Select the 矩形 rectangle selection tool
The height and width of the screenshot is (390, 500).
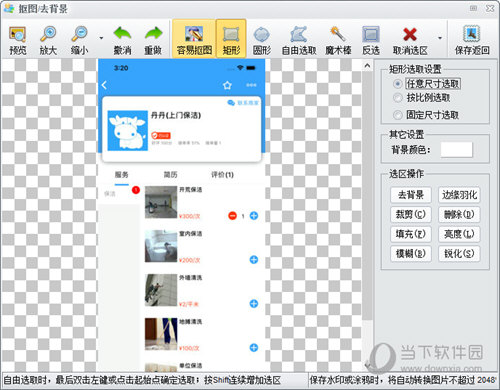point(231,39)
